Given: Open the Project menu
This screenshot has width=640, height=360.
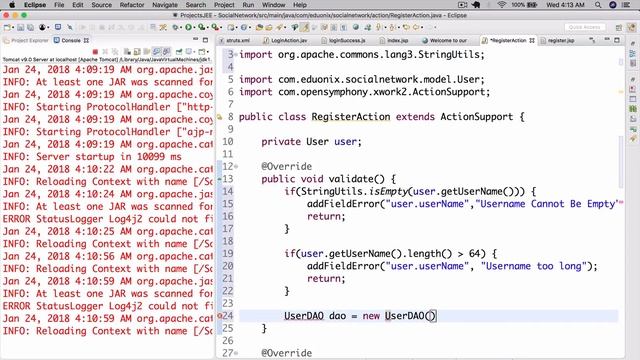Looking at the screenshot, I should pos(224,5).
